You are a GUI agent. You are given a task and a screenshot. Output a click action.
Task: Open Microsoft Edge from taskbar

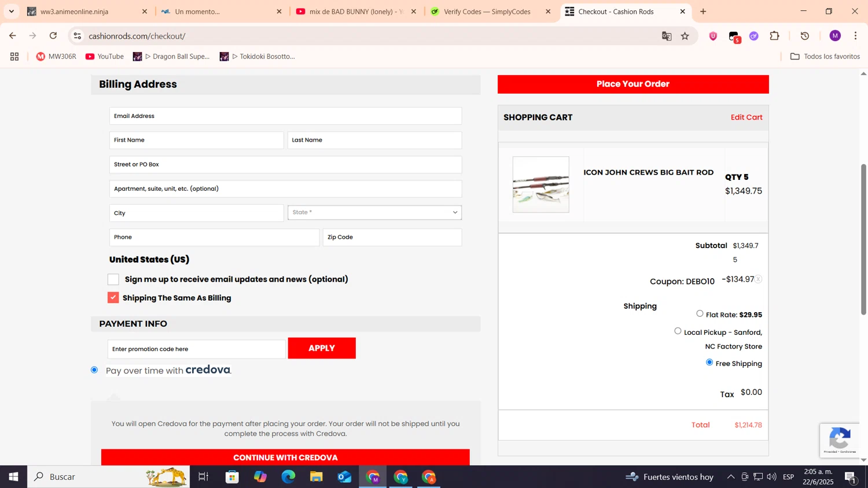click(288, 476)
